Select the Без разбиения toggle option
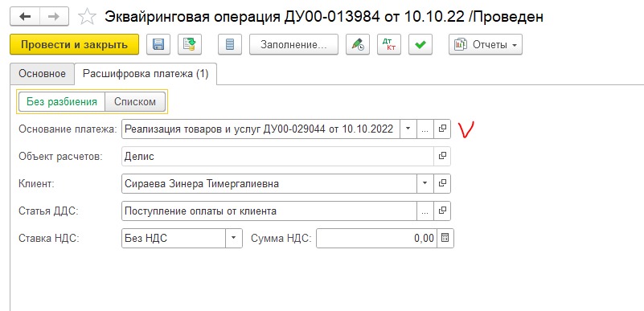This screenshot has width=644, height=311. tap(62, 101)
